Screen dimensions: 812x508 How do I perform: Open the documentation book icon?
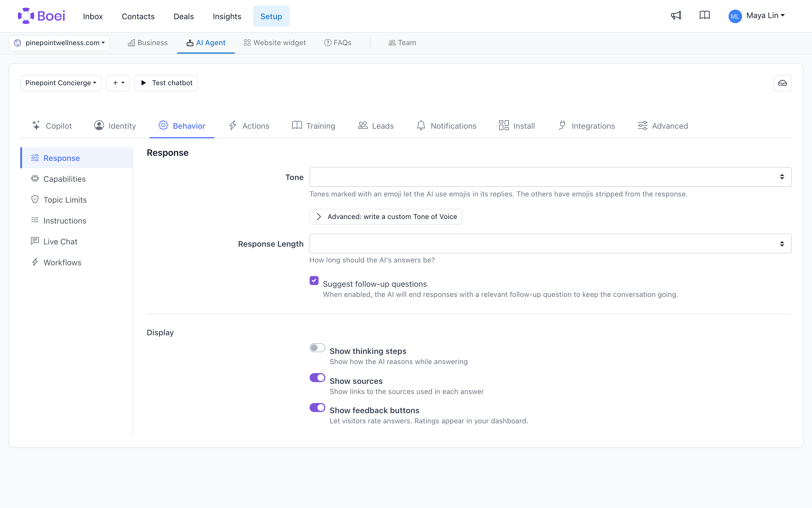[x=705, y=15]
